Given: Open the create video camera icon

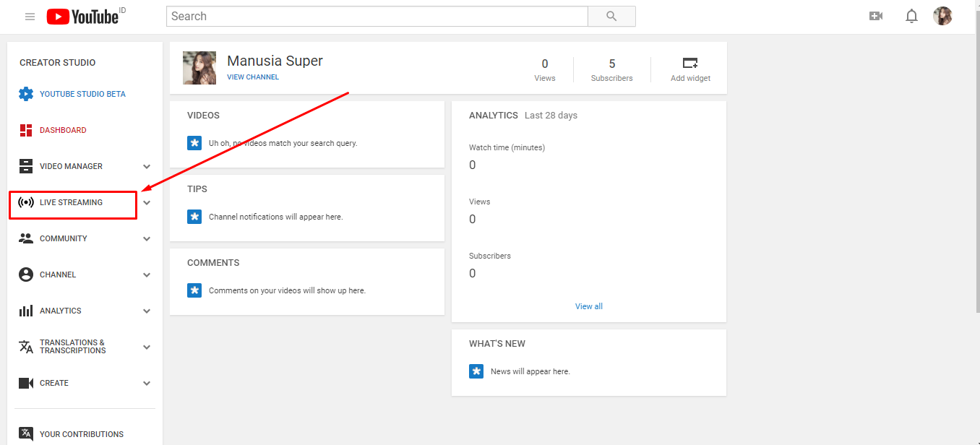Looking at the screenshot, I should coord(876,16).
